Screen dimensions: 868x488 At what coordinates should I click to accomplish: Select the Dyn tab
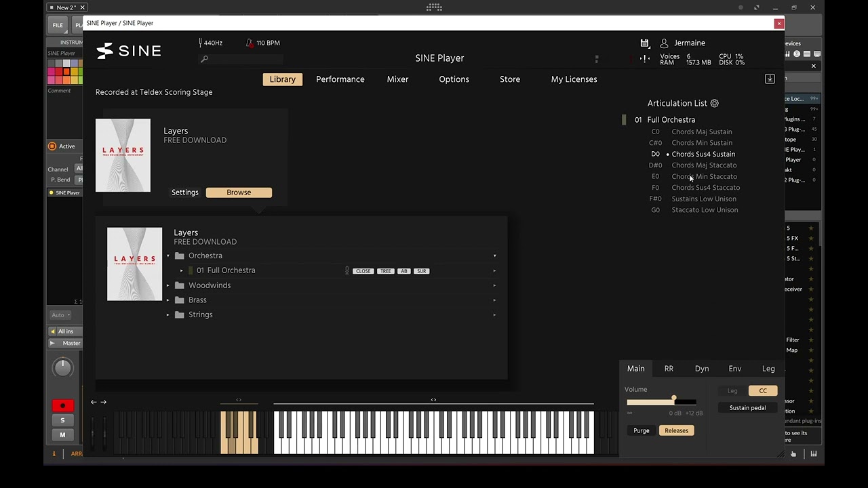(x=702, y=369)
